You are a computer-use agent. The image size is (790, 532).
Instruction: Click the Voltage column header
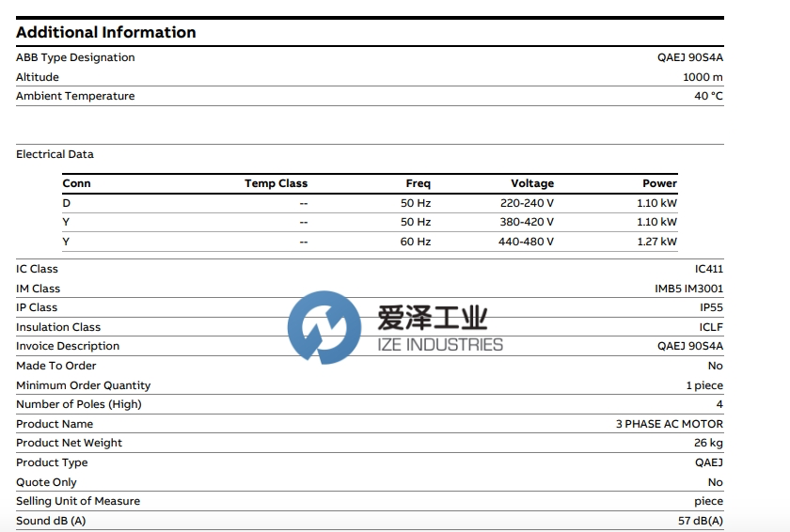[x=532, y=183]
